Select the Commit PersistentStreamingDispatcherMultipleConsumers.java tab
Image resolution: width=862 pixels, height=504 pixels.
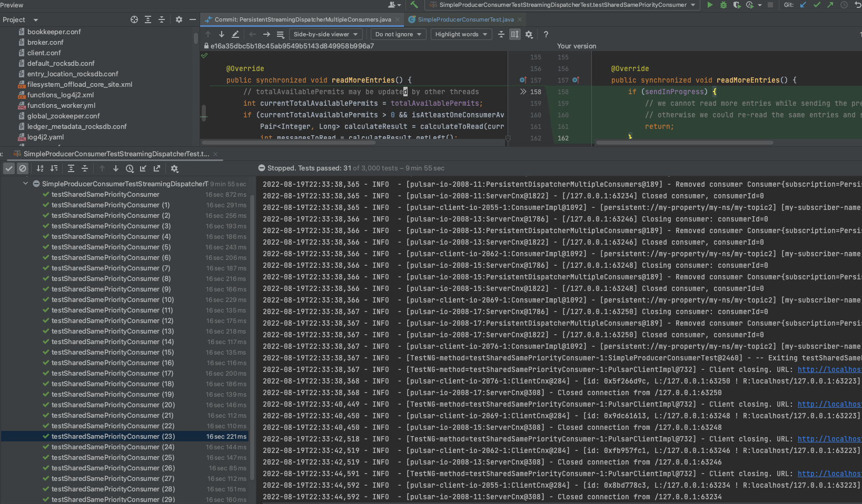point(303,19)
